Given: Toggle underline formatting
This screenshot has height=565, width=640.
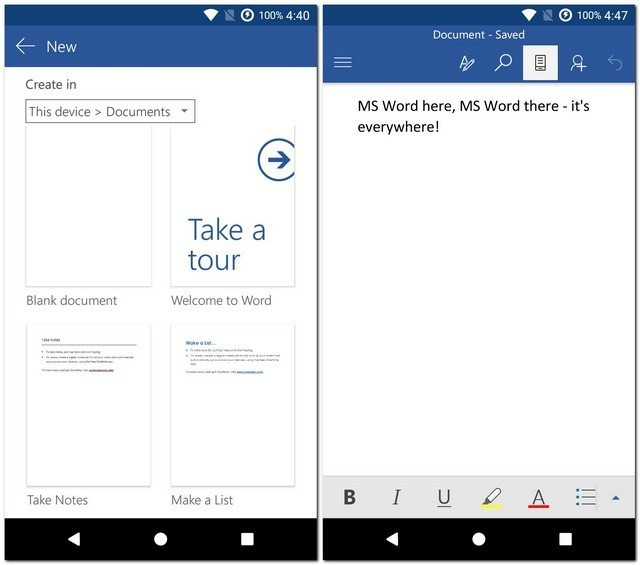Looking at the screenshot, I should [443, 497].
